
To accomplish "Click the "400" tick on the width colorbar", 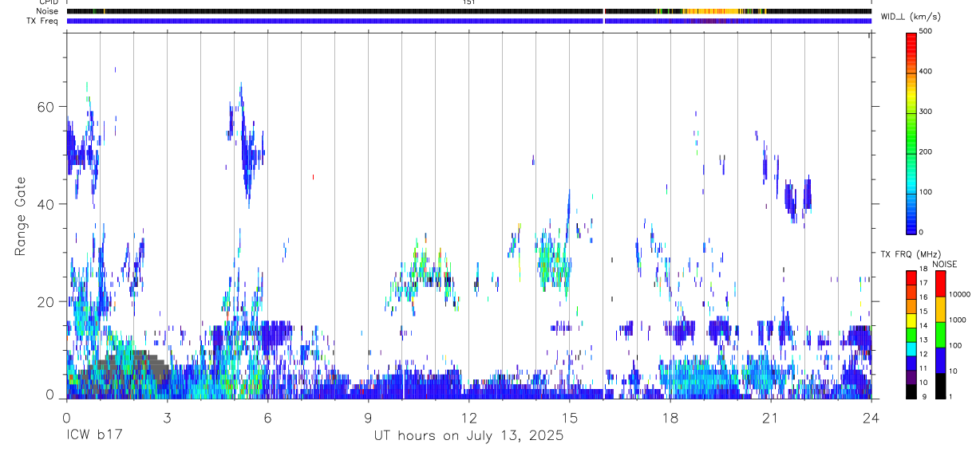I will click(926, 71).
